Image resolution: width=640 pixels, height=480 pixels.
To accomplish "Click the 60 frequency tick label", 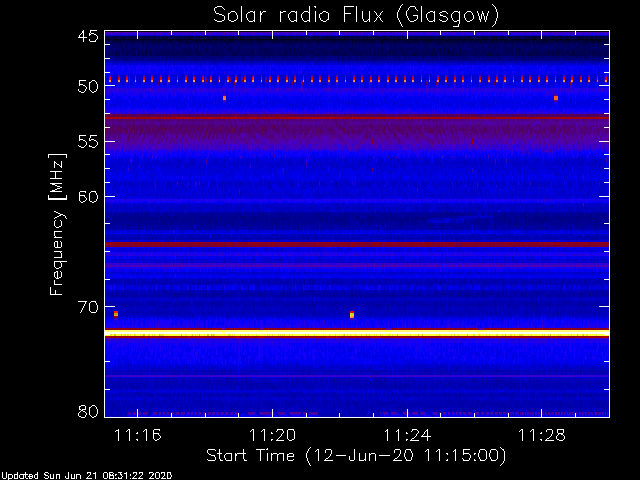I will click(x=88, y=197).
